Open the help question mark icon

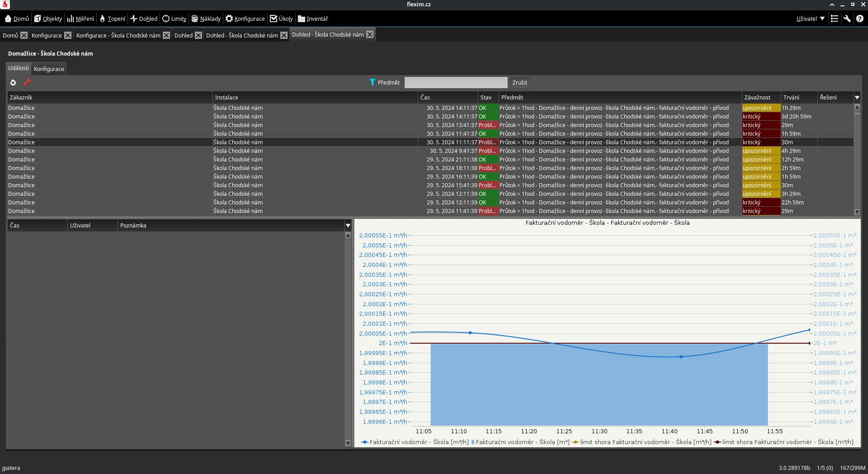[x=860, y=19]
